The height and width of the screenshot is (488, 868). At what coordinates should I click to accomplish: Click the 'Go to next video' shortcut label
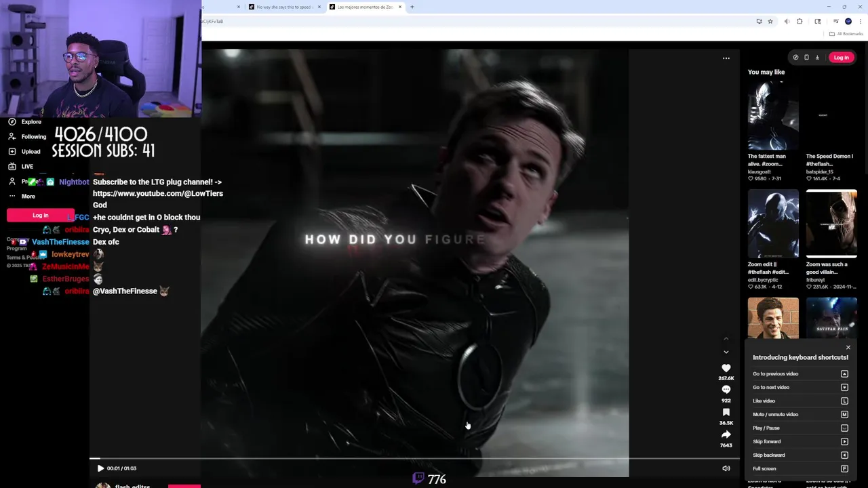click(x=771, y=388)
